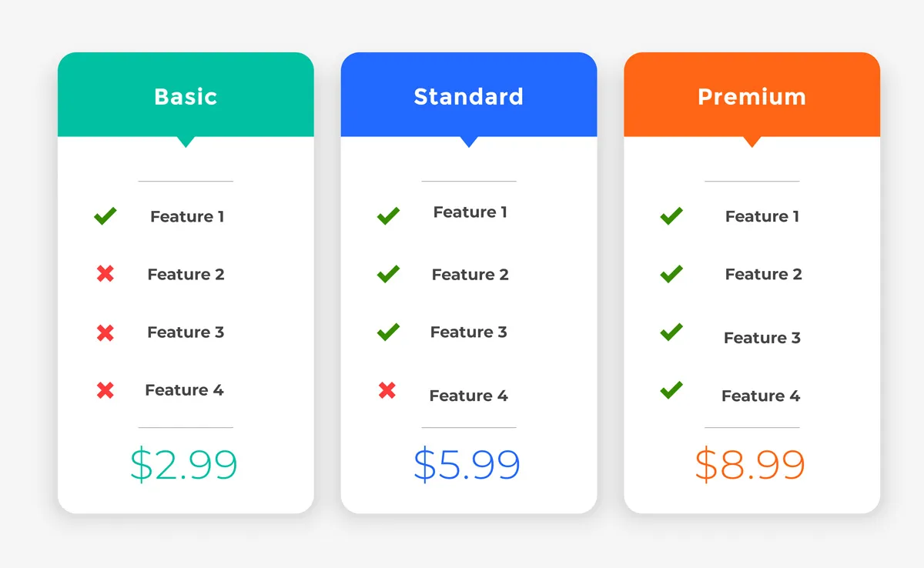Select the blue Standard plan header

point(469,95)
